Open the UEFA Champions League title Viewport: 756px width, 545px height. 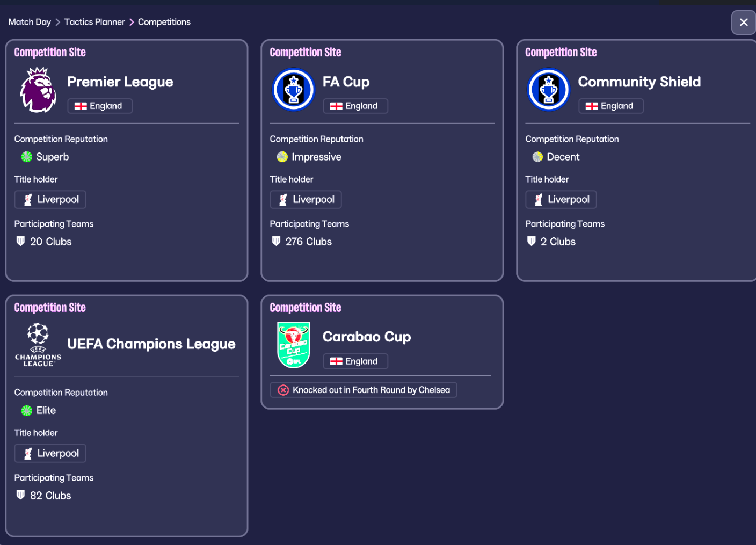coord(151,344)
